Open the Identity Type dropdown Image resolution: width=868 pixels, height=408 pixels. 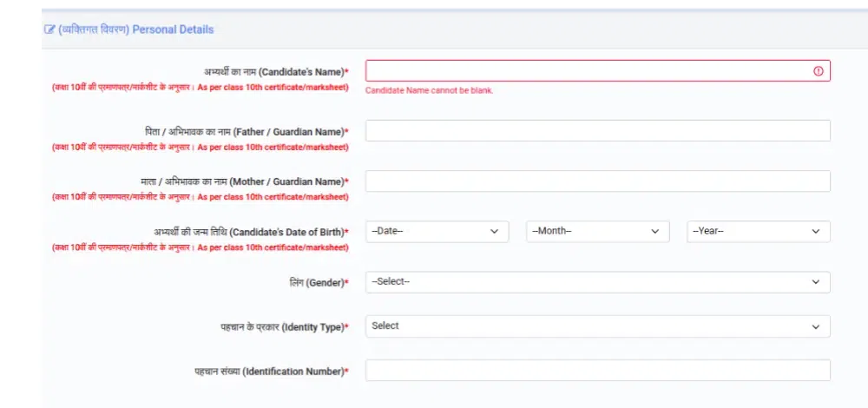(597, 326)
